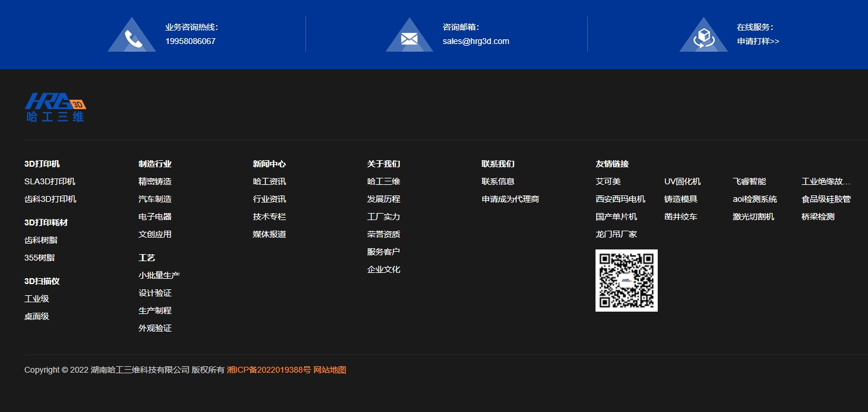Viewport: 868px width, 412px height.
Task: Open the 申请成为代理商 agent application link
Action: click(510, 199)
